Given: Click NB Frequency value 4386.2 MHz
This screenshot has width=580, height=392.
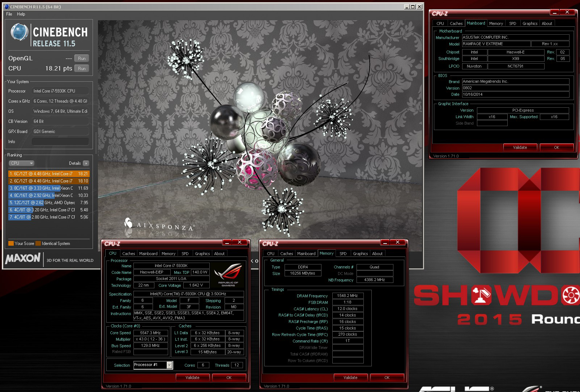Looking at the screenshot, I should coord(375,280).
